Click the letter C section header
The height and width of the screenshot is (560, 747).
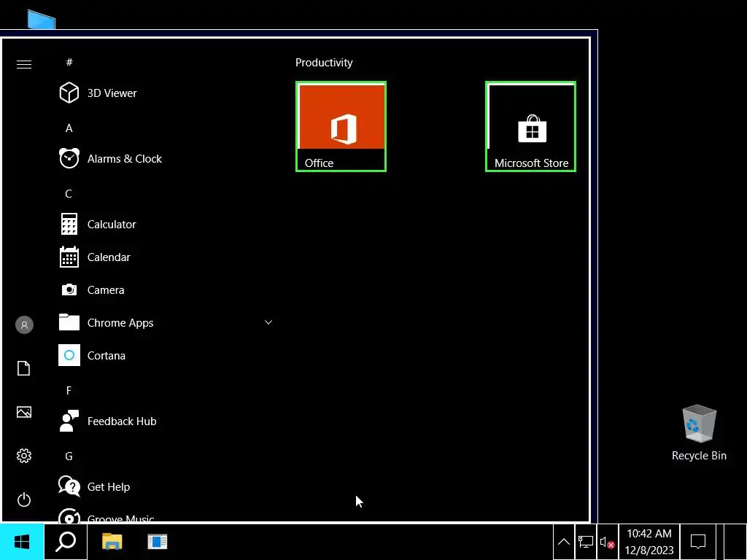point(69,194)
